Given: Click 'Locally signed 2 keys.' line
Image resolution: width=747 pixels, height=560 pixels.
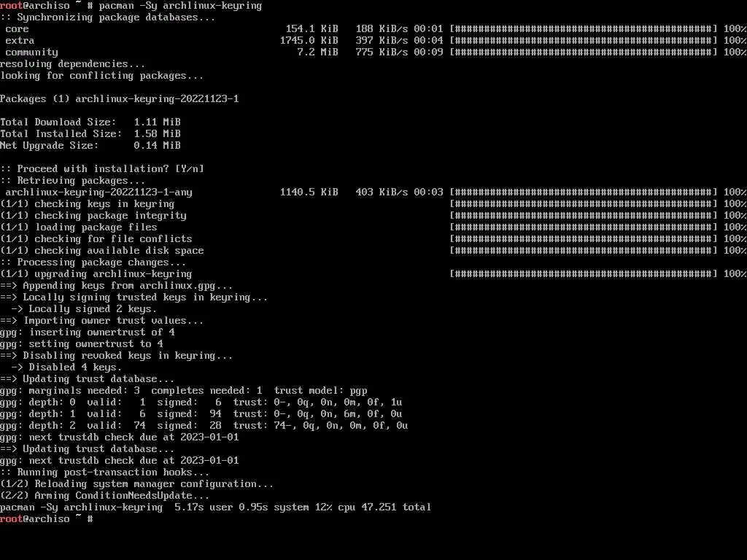Looking at the screenshot, I should pos(84,309).
